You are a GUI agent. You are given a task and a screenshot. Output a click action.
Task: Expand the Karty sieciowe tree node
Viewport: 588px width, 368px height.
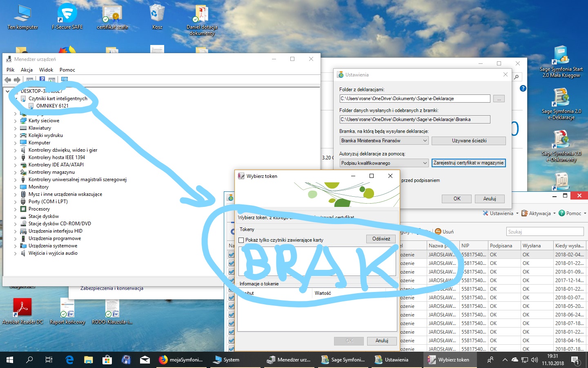pos(16,121)
